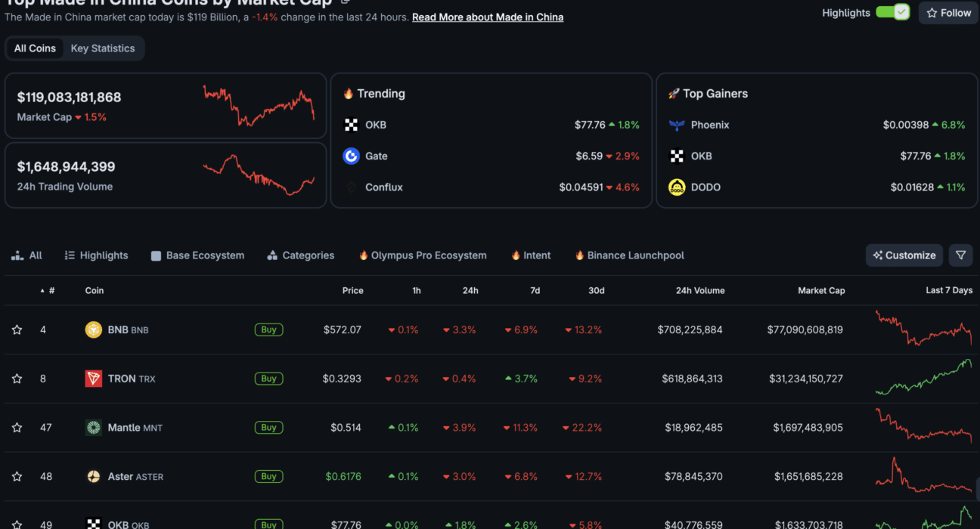The width and height of the screenshot is (980, 529).
Task: Open the Gate trending coin icon
Action: click(351, 156)
